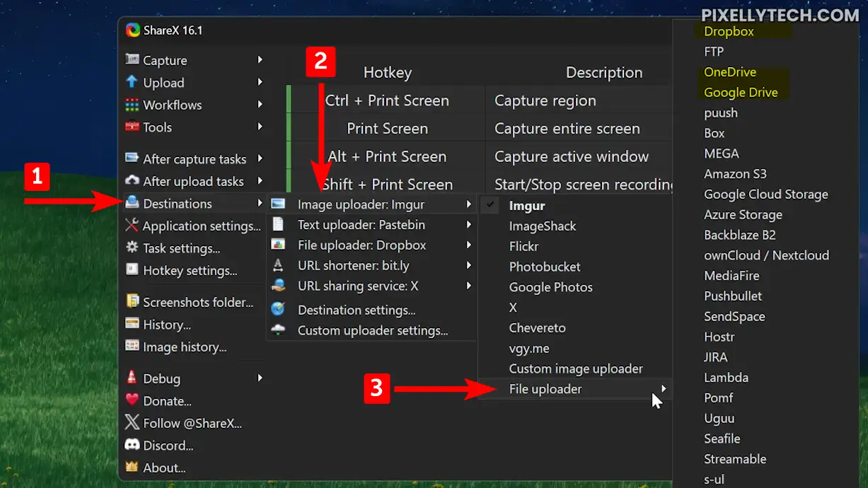Click the About crown icon
868x488 pixels.
[x=132, y=467]
